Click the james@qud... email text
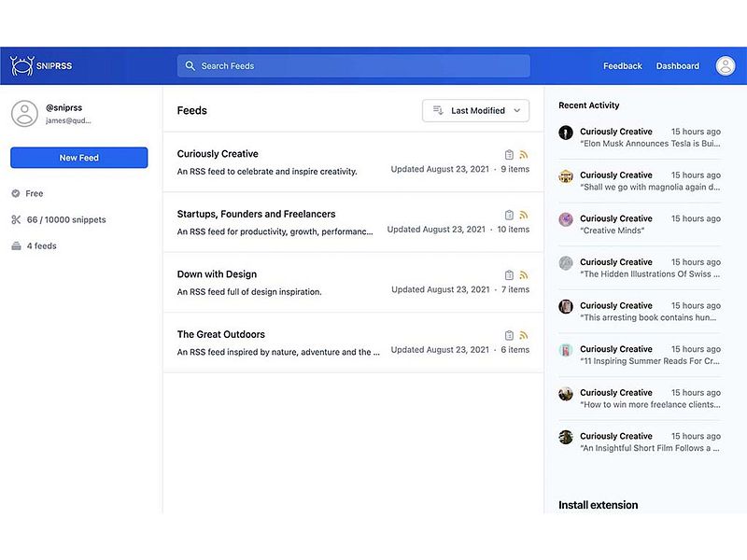This screenshot has width=747, height=560. tap(68, 120)
